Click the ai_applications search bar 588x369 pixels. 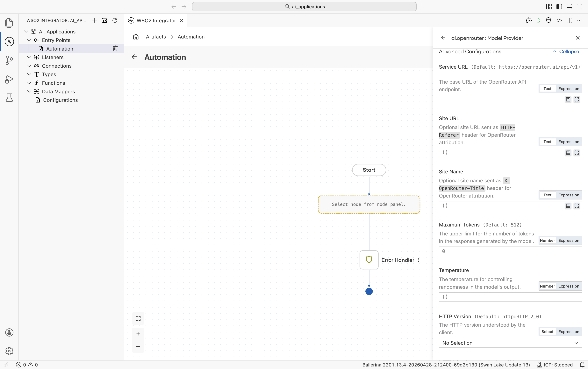click(304, 7)
